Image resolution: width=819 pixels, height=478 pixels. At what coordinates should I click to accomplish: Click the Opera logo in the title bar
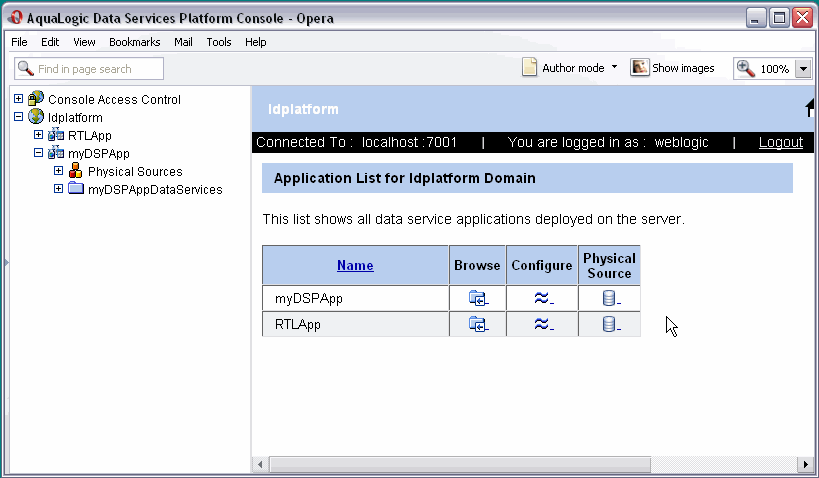pos(15,17)
